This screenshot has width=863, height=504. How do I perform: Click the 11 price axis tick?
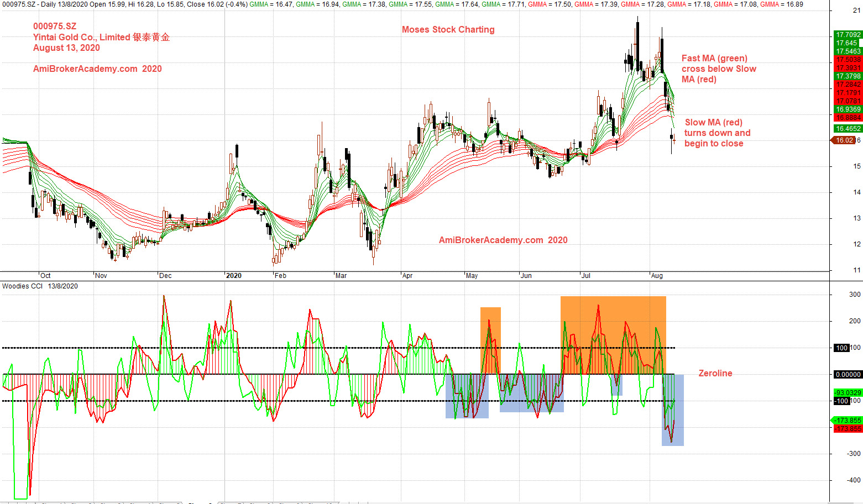coord(856,270)
